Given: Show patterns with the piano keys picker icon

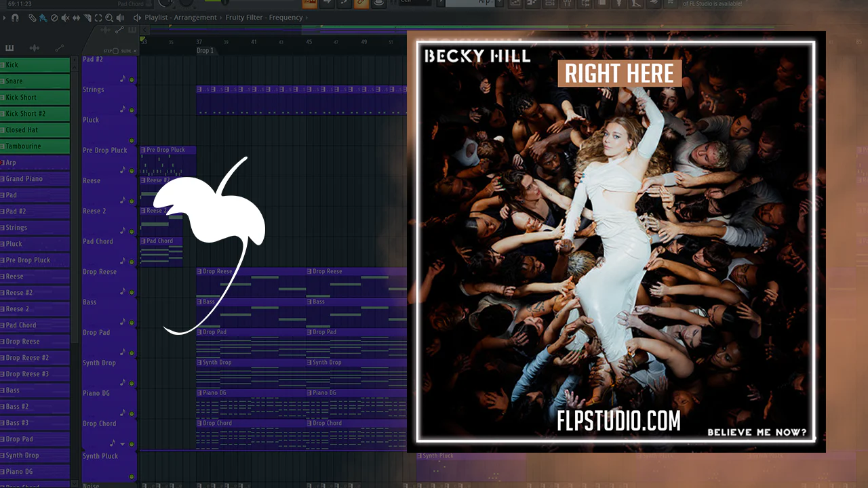Looking at the screenshot, I should pyautogui.click(x=9, y=48).
